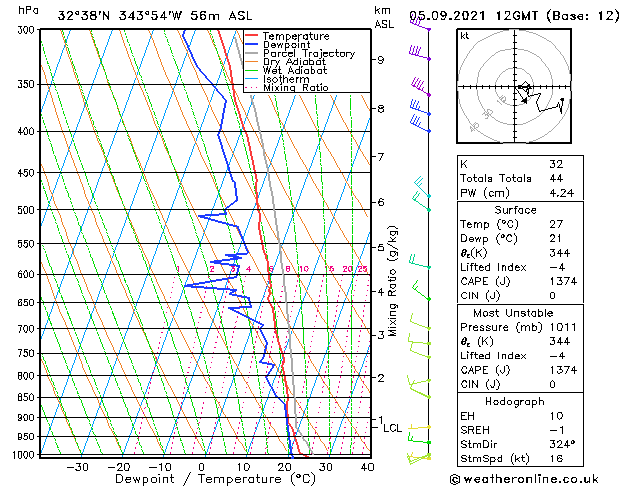Click the purple wind barb near 350 hPa
This screenshot has height=486, width=629.
pos(421,87)
